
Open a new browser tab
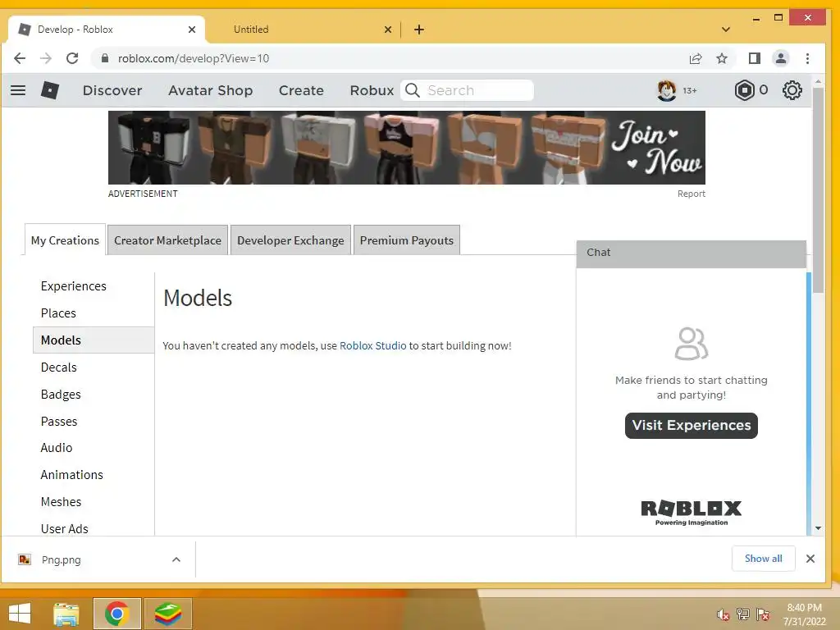coord(419,30)
